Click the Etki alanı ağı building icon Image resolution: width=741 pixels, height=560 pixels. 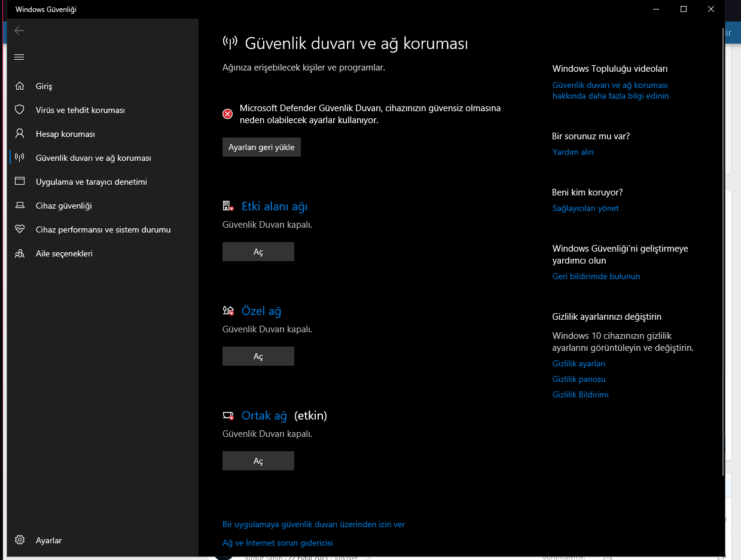[228, 206]
